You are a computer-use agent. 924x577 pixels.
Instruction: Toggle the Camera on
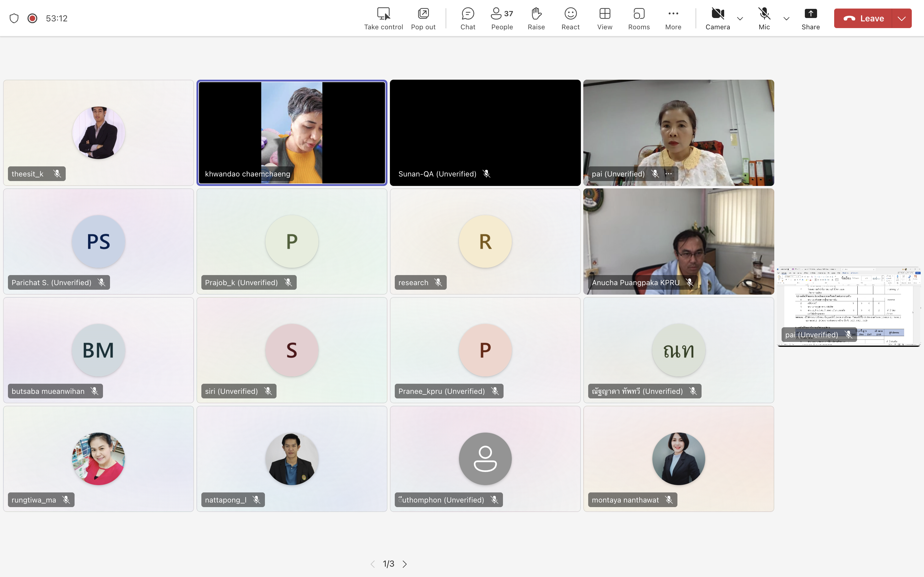(717, 18)
